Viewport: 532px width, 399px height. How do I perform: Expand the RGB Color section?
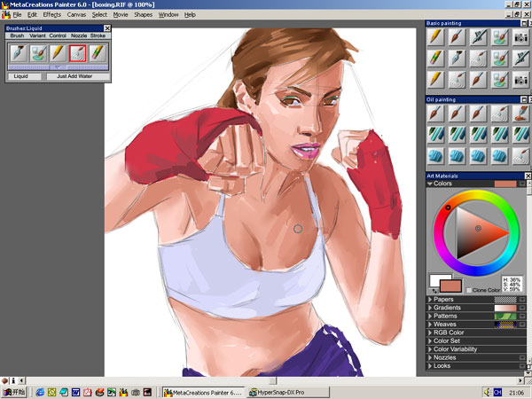[431, 332]
